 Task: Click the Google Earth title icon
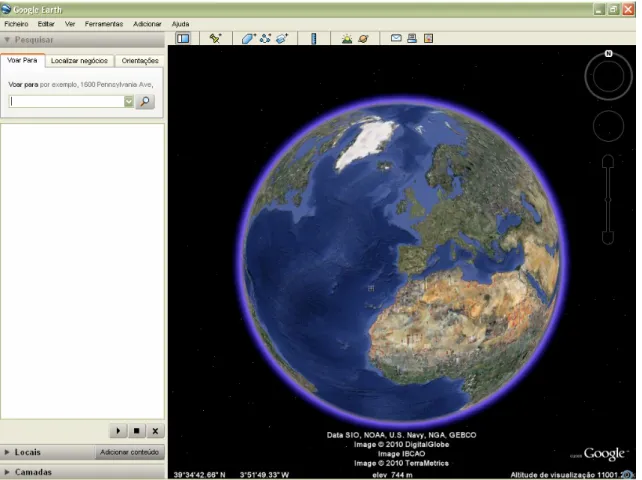coord(6,9)
